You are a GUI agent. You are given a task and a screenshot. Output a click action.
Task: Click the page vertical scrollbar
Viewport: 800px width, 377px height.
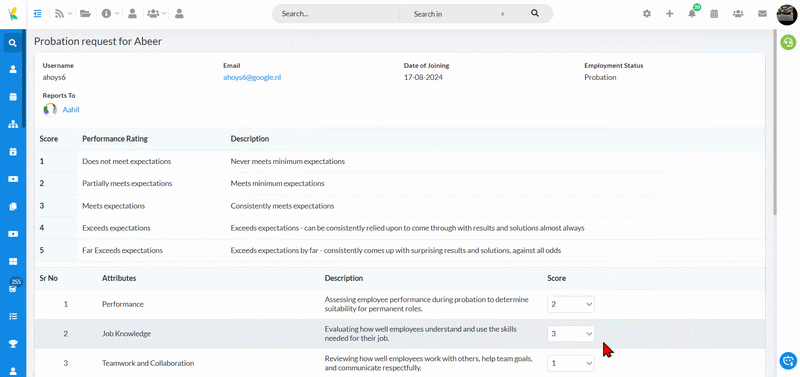[775, 122]
